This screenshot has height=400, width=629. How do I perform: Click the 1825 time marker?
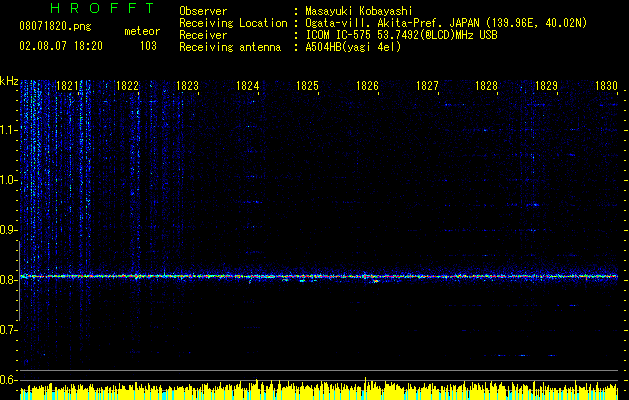pyautogui.click(x=307, y=86)
